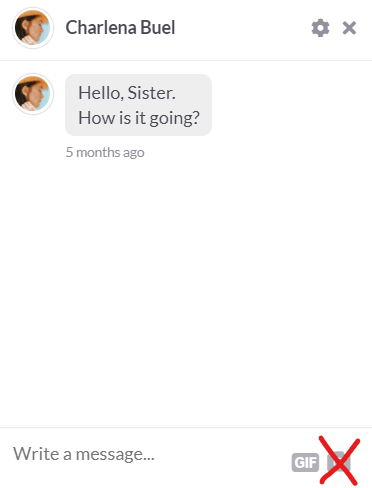Screen dimensions: 372x488
Task: Open the GIF picker
Action: click(305, 462)
